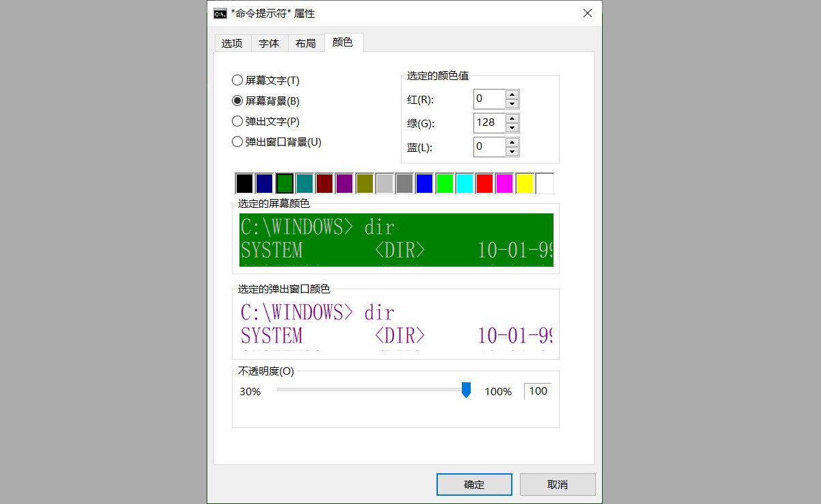Increase the 红(R) value with the up arrow
This screenshot has height=504, width=821.
click(513, 95)
